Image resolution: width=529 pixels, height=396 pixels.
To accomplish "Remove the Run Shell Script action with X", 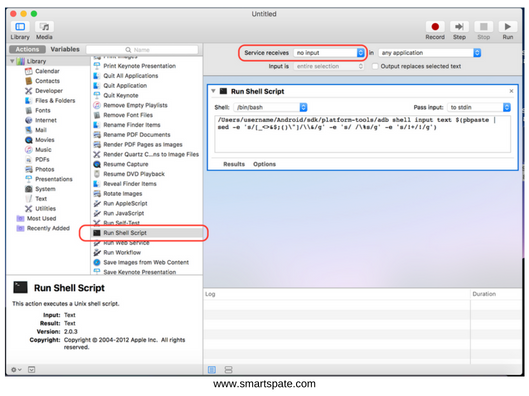I will coord(511,91).
